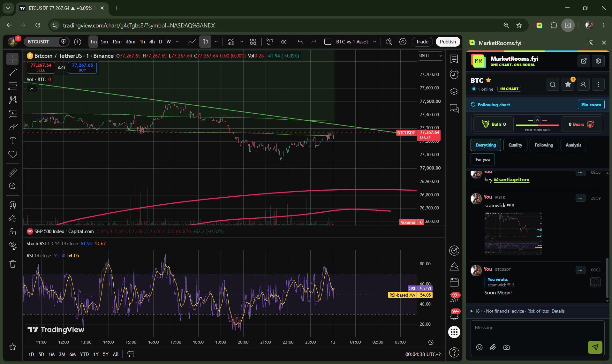Open MarketRooms in a new window

click(x=584, y=61)
